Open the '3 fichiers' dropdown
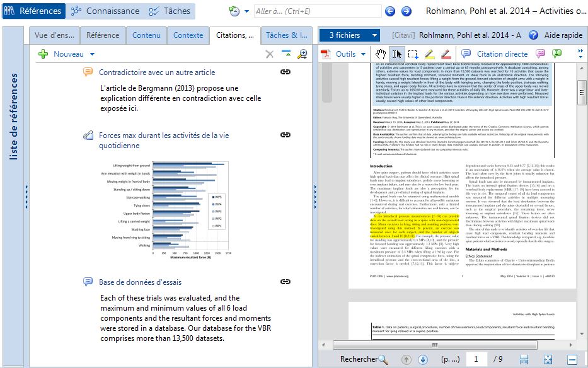Screen dimensions: 588x368 tap(350, 35)
